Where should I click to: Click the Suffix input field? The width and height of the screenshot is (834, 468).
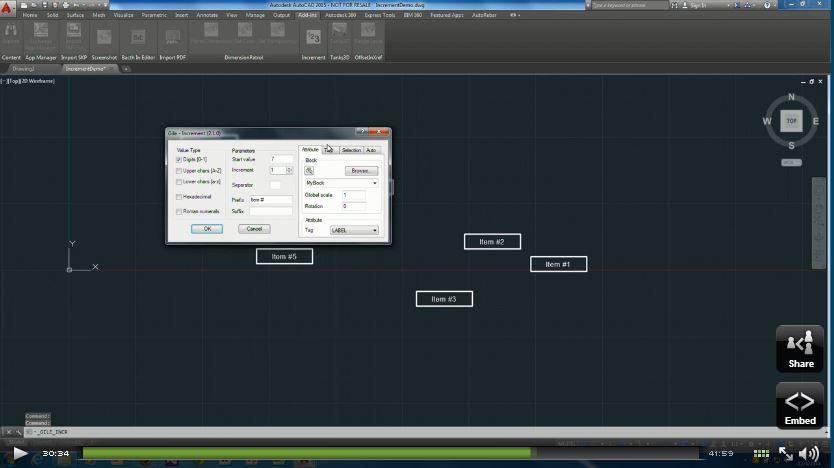(270, 211)
